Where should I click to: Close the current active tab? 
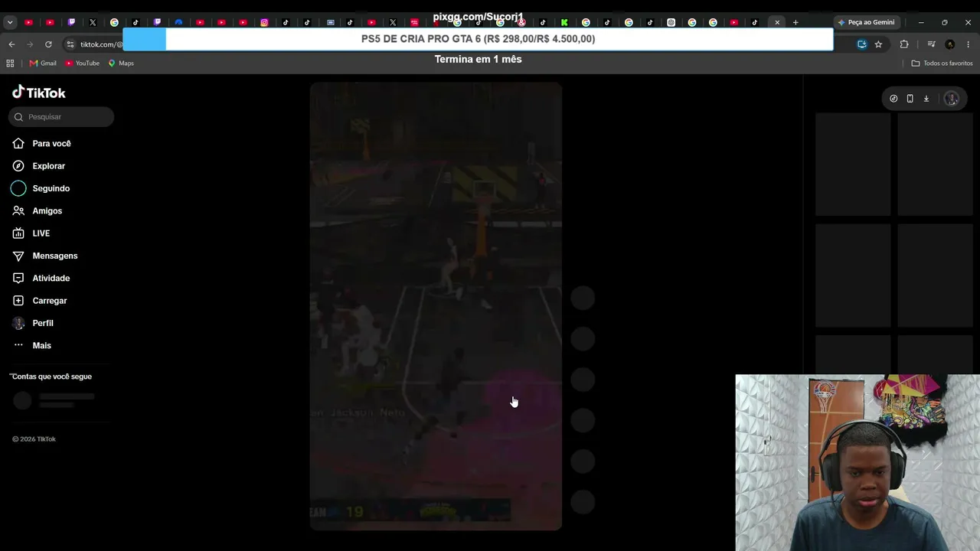pos(777,22)
